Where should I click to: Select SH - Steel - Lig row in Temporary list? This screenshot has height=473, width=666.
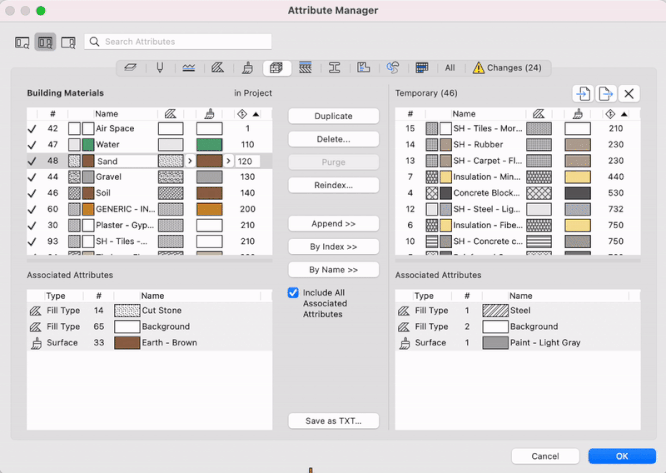pos(517,209)
